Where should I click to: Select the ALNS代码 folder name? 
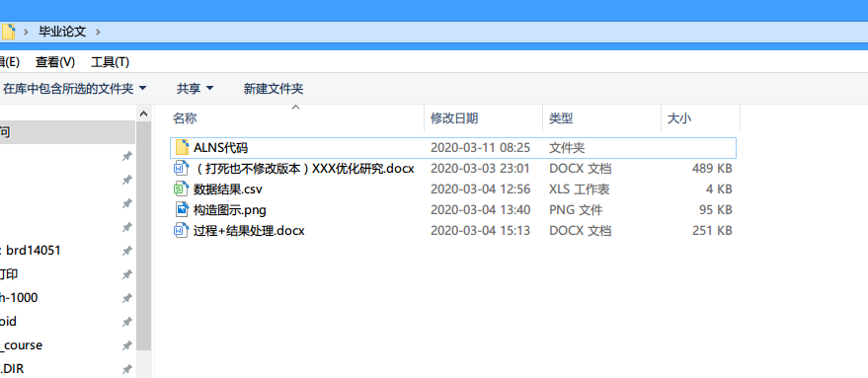click(221, 148)
